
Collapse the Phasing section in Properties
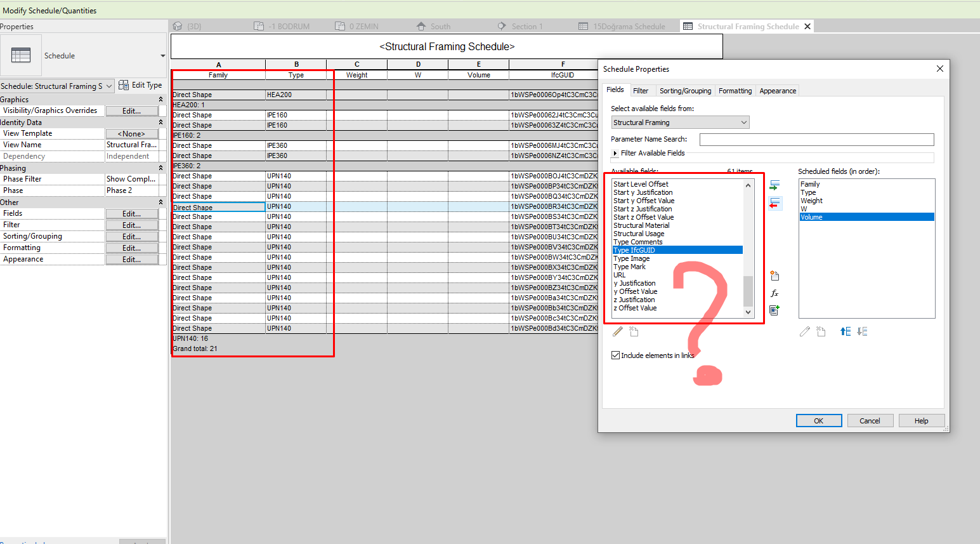tap(160, 168)
